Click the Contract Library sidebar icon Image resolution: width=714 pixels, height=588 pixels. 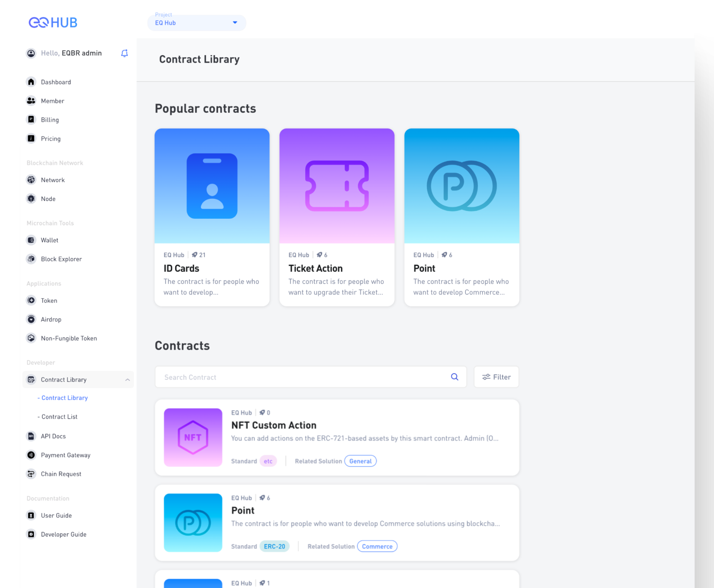point(31,380)
